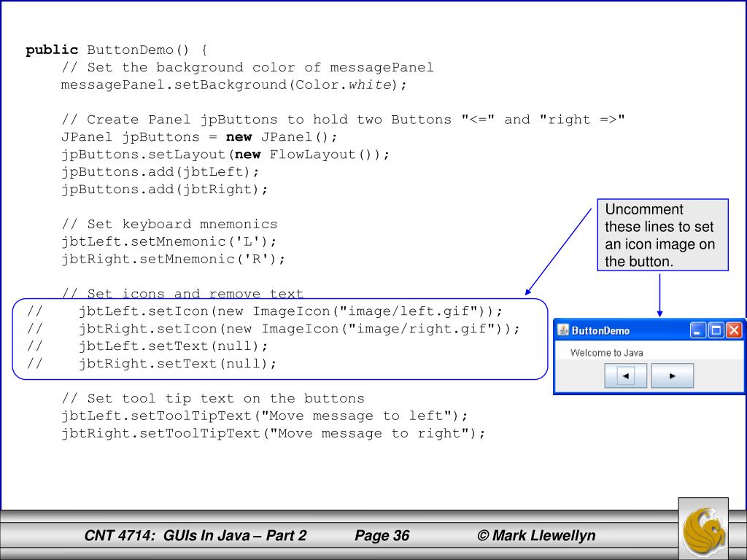Click the '// Set keyboard mnemonics' comment
This screenshot has height=560, width=747.
[x=169, y=225]
